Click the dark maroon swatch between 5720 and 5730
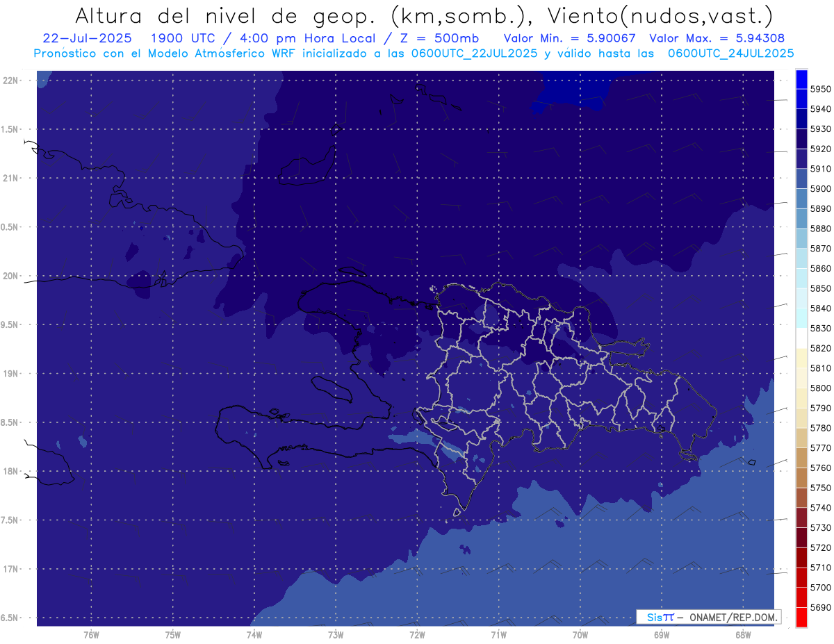Image resolution: width=834 pixels, height=644 pixels. pyautogui.click(x=801, y=538)
